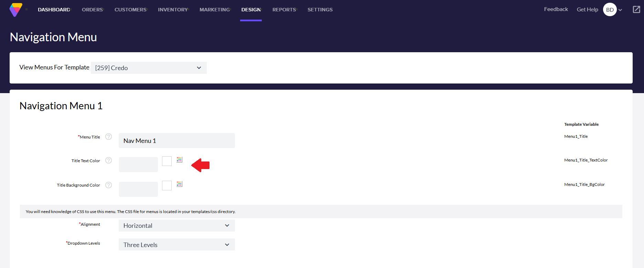This screenshot has height=268, width=644.
Task: Open the Settings menu
Action: (320, 10)
